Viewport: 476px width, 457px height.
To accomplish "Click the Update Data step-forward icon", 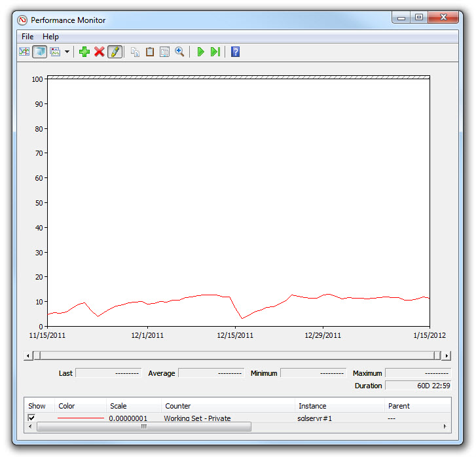I will pyautogui.click(x=215, y=52).
